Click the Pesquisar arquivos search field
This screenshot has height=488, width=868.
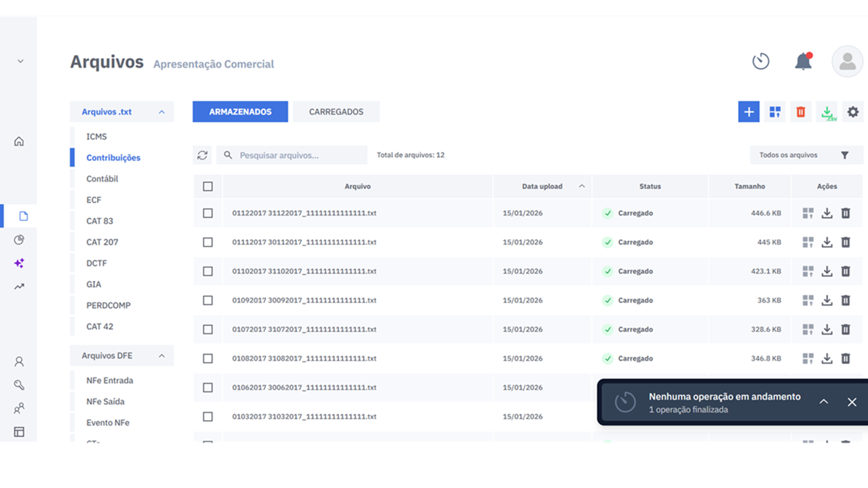click(292, 155)
